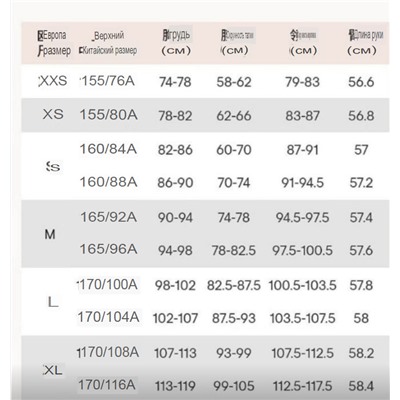The width and height of the screenshot is (400, 400).
Task: Select the 155/76A Chinese size cell
Action: click(x=108, y=81)
